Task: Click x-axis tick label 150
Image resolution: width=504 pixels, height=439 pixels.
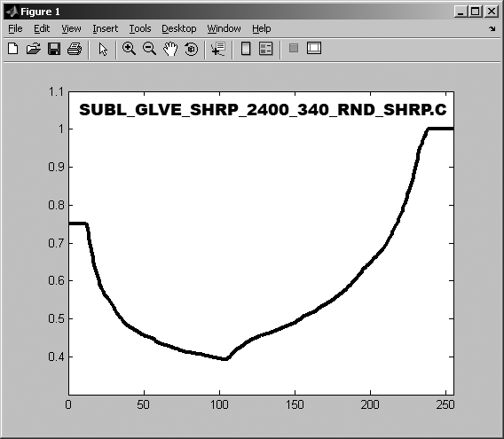Action: (x=295, y=404)
